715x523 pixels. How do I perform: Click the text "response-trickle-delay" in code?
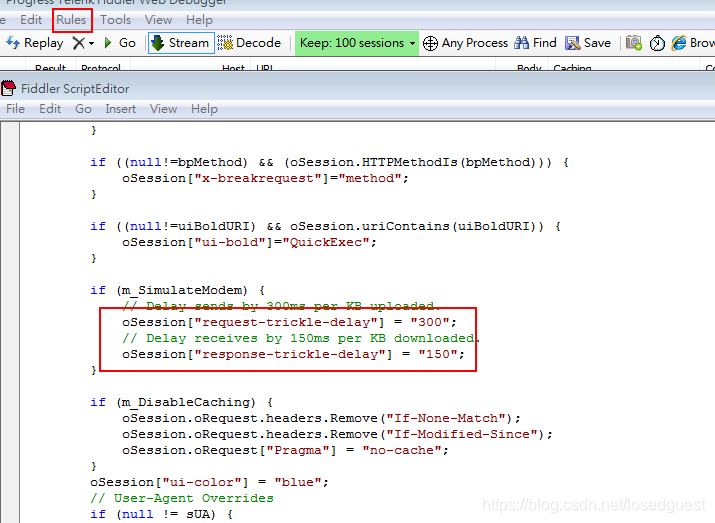point(293,354)
